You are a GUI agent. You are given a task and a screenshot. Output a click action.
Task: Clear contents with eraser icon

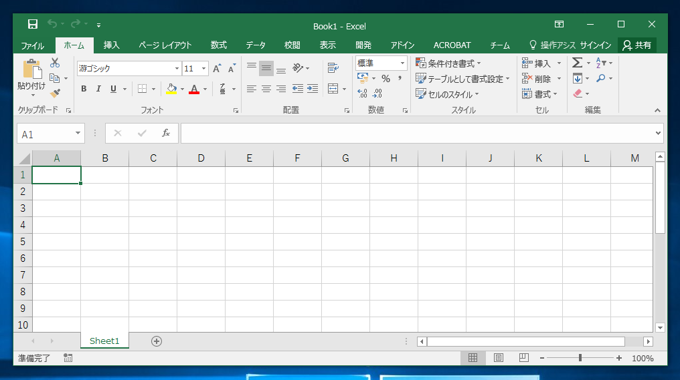(577, 93)
